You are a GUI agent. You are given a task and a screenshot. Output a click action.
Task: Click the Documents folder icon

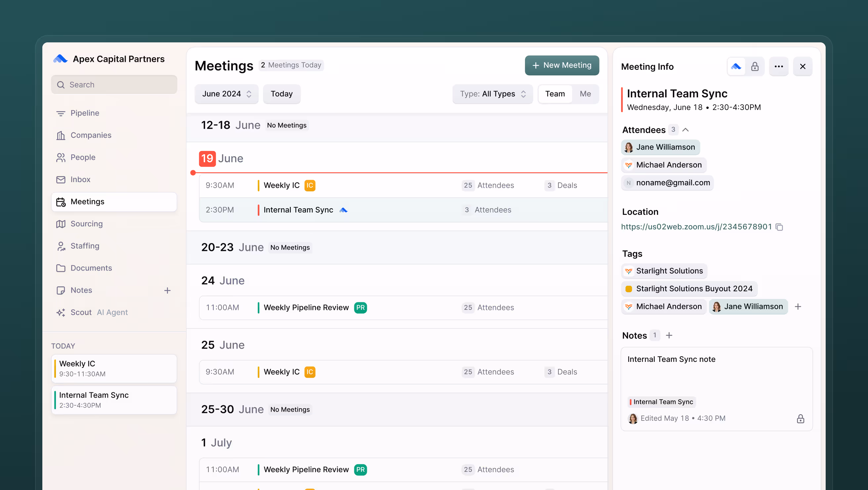click(x=61, y=268)
